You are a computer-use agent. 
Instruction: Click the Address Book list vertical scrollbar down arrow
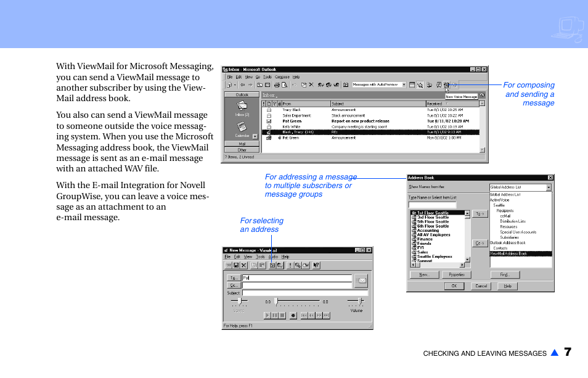click(467, 260)
